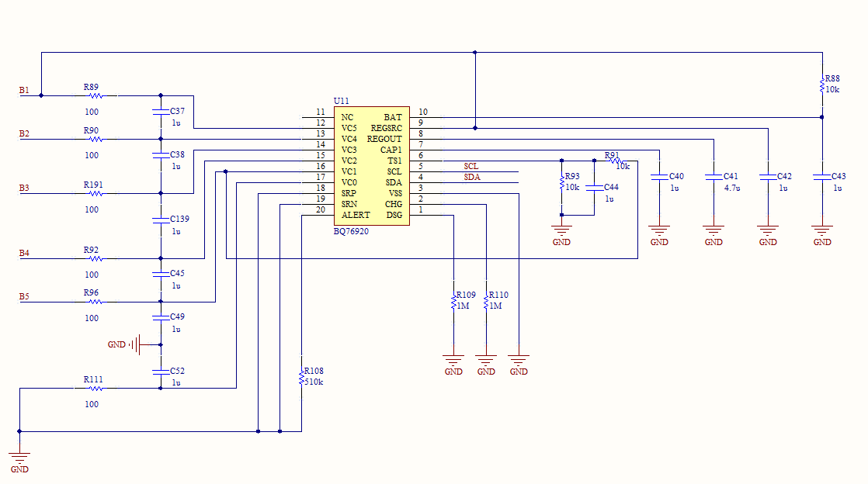Select resistor R191 symbol
The image size is (868, 484).
95,194
